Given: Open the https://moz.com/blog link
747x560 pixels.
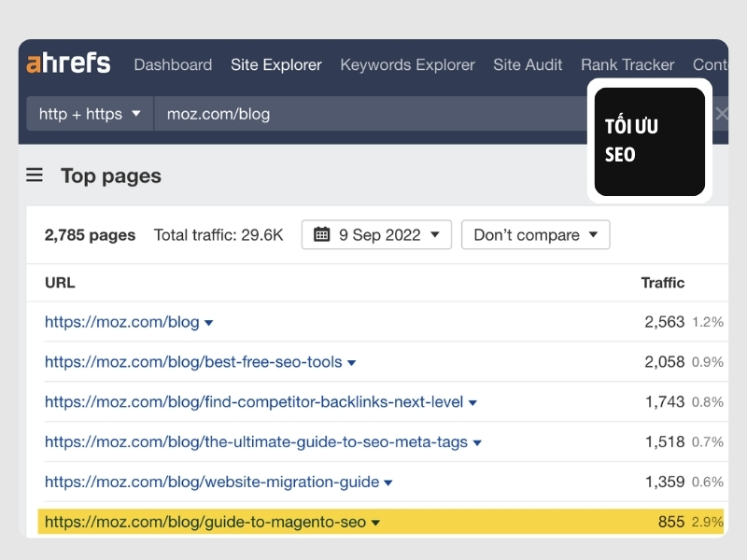Looking at the screenshot, I should tap(122, 322).
